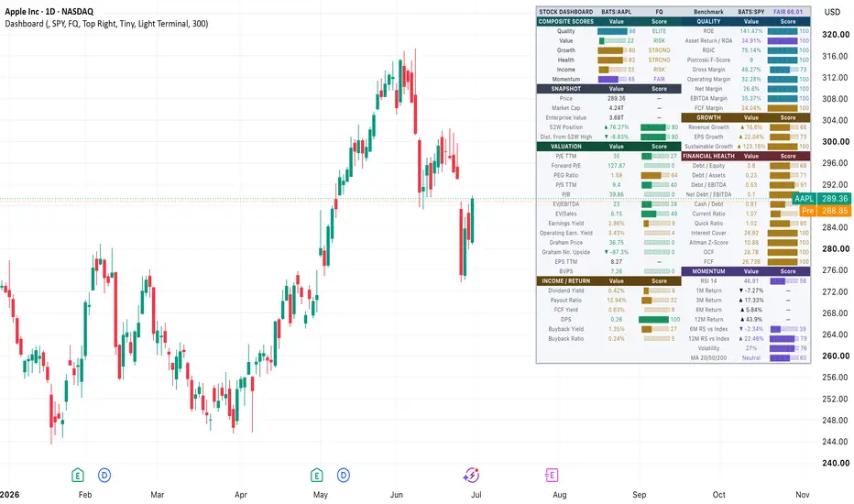Open the February earnings marker icon

tap(77, 475)
